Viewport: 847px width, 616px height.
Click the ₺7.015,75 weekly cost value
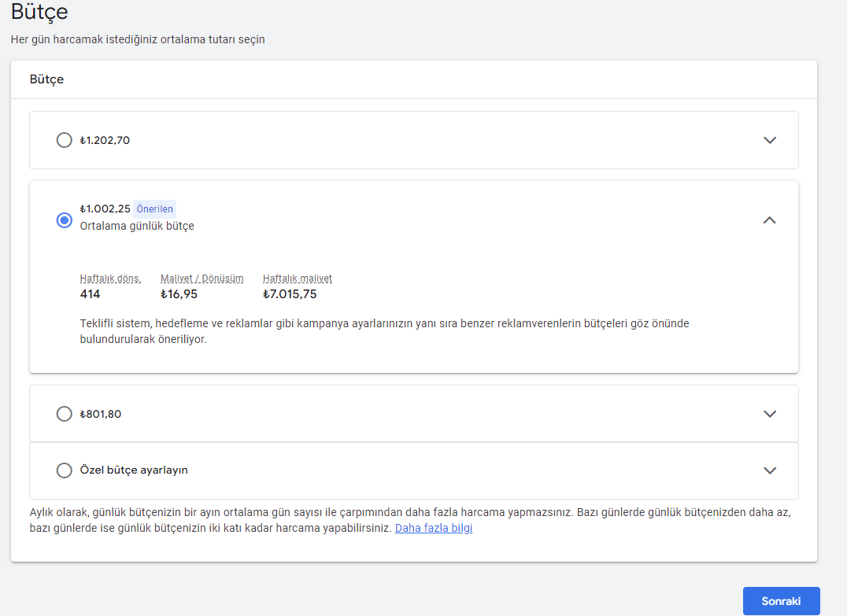click(x=290, y=294)
